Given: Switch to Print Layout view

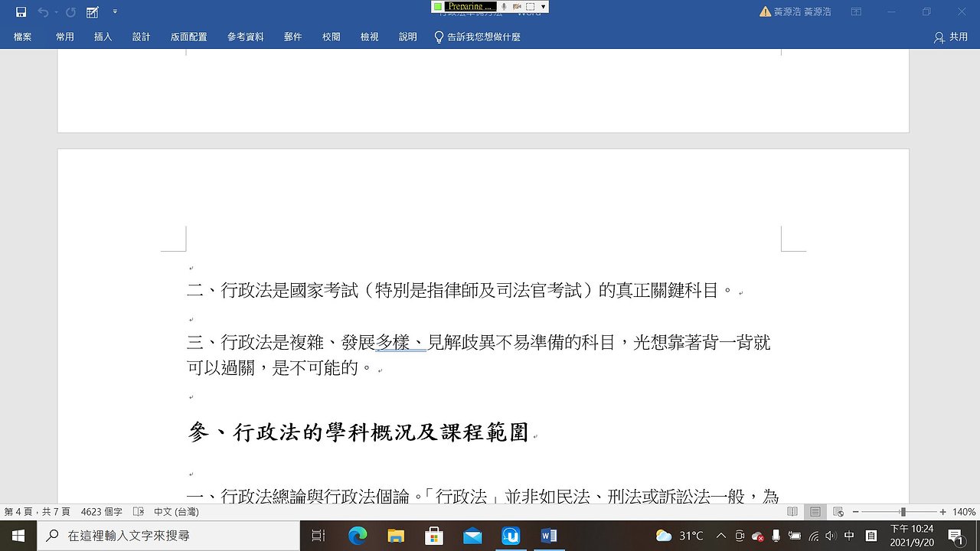Looking at the screenshot, I should coord(815,512).
